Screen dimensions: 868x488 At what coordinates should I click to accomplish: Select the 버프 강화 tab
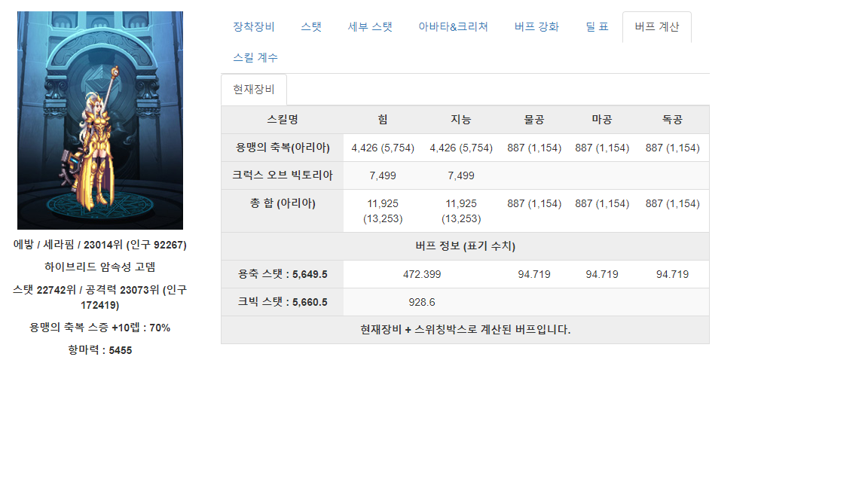click(536, 26)
